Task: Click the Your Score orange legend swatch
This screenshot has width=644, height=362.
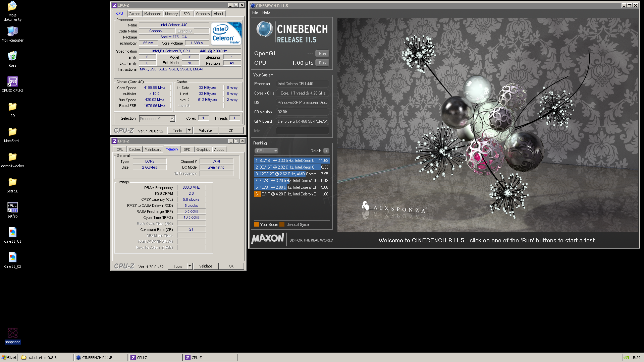Action: click(257, 225)
